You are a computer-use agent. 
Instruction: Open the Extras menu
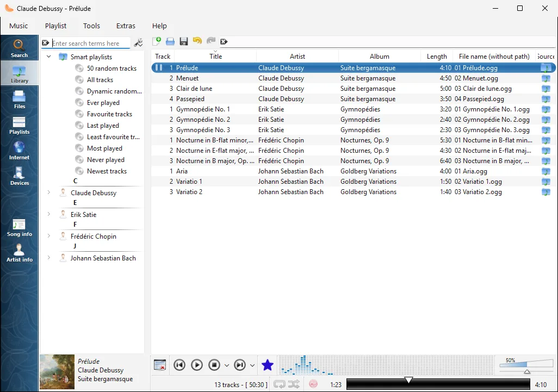(126, 26)
